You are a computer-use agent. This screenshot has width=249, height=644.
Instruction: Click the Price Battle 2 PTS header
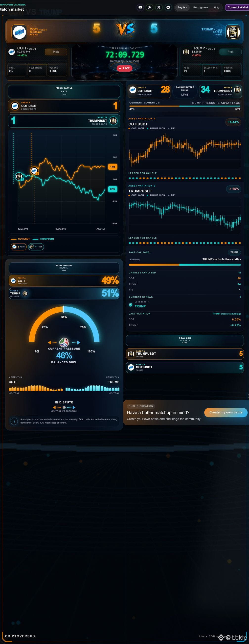[64, 91]
